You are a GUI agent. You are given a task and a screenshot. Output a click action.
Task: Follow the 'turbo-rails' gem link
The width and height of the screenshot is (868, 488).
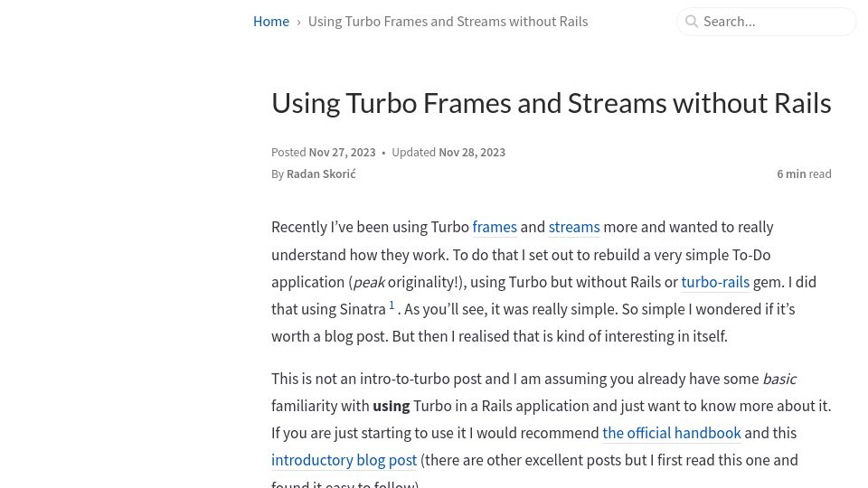tap(715, 282)
